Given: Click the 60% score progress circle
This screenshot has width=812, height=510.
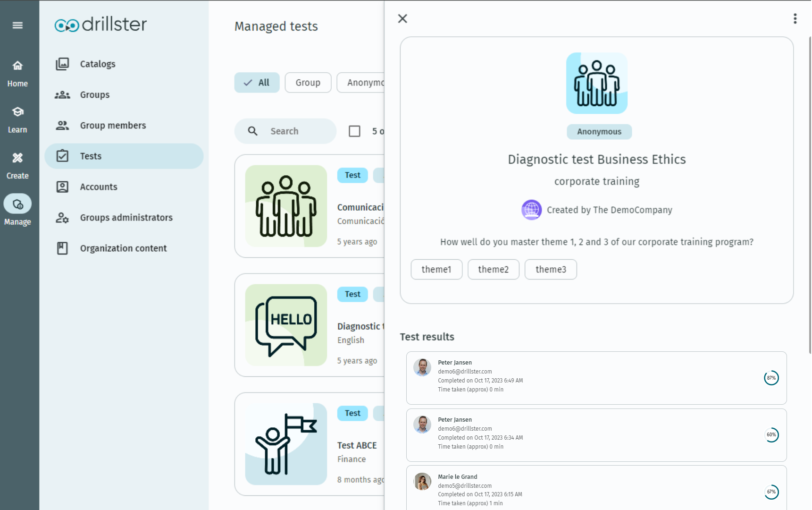Looking at the screenshot, I should (771, 435).
